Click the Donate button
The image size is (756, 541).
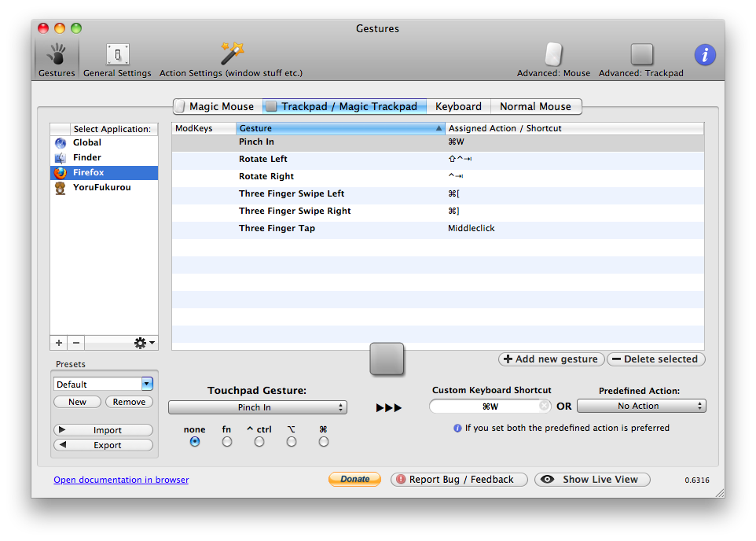(355, 479)
